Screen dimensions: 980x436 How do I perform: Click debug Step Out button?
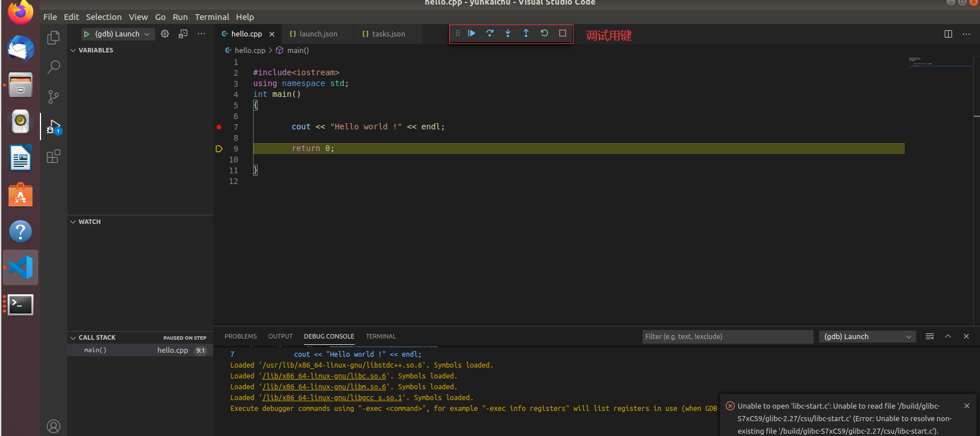pyautogui.click(x=526, y=33)
